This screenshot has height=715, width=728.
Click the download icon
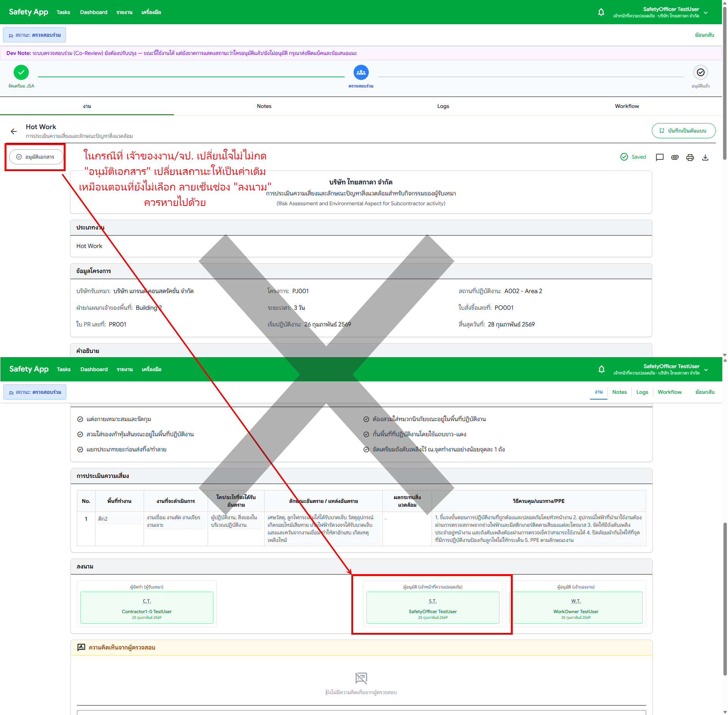tap(705, 157)
